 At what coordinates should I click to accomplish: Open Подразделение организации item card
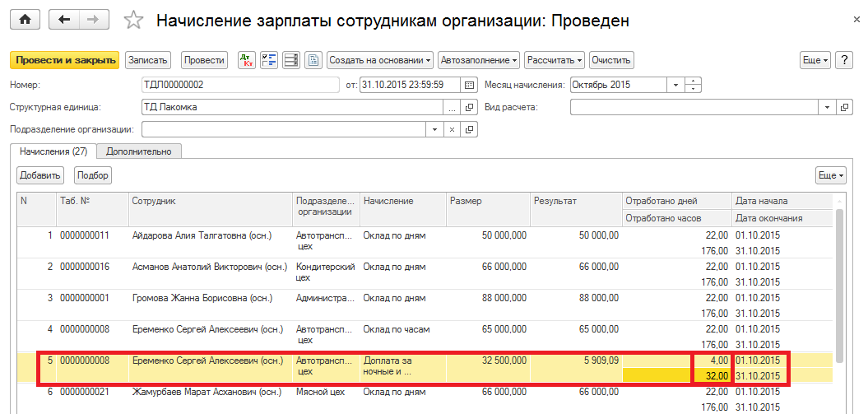469,129
